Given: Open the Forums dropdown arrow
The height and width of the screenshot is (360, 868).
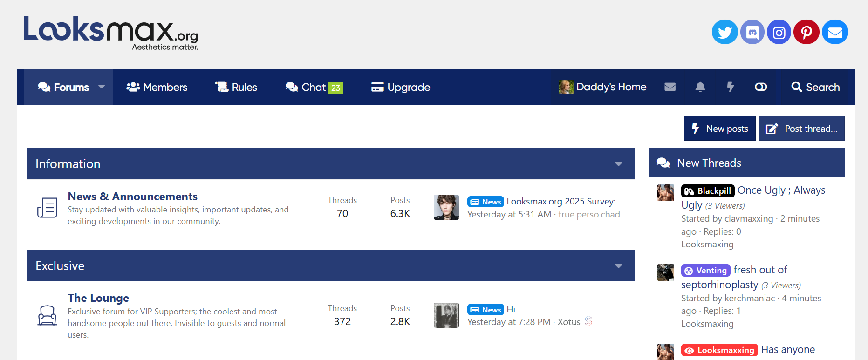Looking at the screenshot, I should click(102, 87).
